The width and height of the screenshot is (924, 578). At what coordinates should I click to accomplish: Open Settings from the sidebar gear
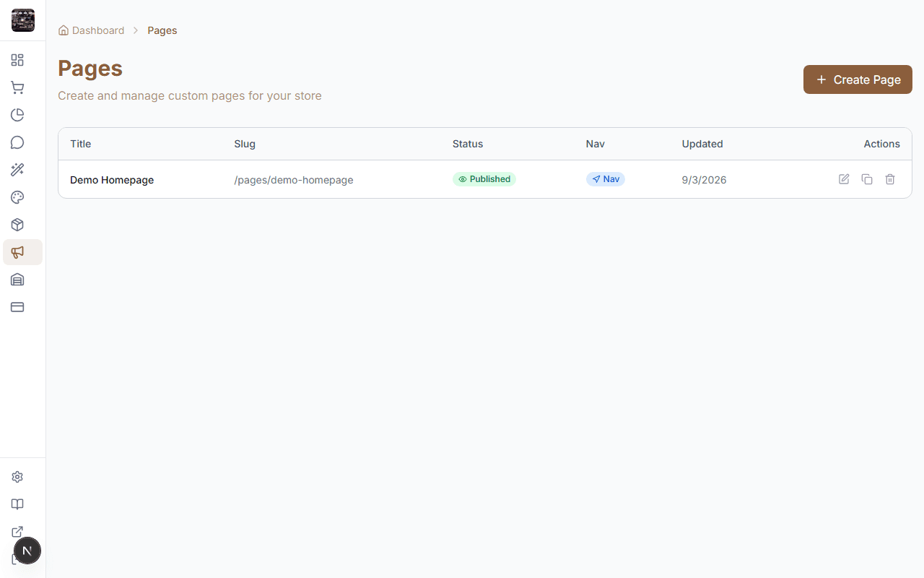tap(17, 477)
